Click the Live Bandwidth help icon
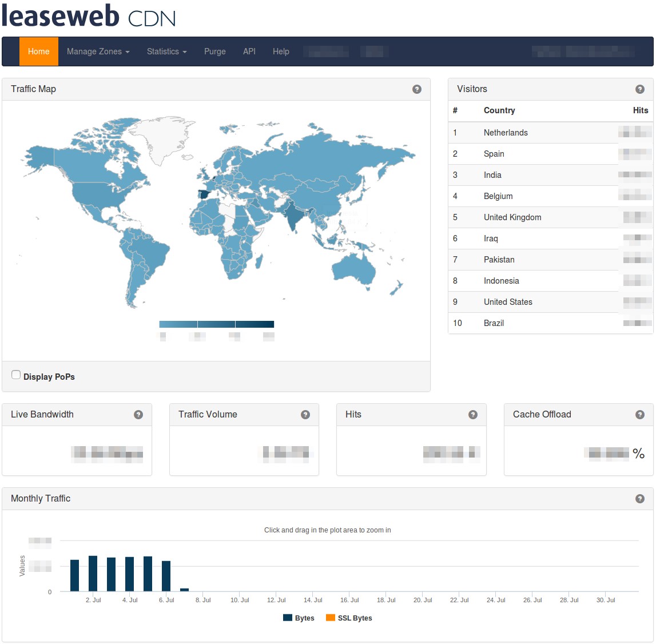Image resolution: width=656 pixels, height=644 pixels. pyautogui.click(x=138, y=415)
